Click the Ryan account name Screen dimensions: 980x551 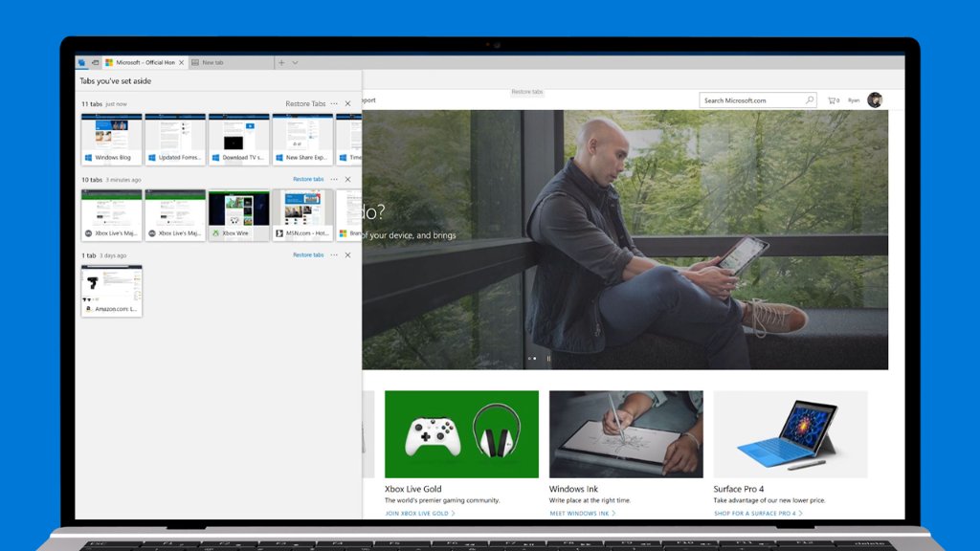(854, 99)
